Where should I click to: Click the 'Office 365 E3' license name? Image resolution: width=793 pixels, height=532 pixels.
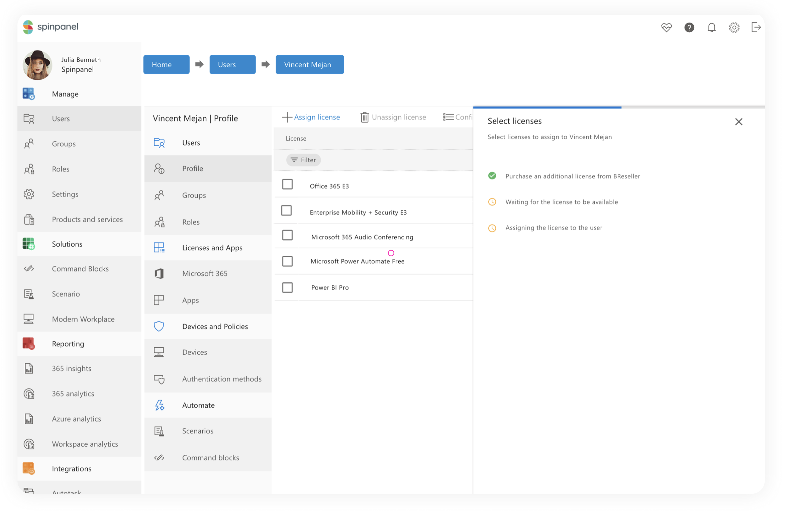pos(329,186)
